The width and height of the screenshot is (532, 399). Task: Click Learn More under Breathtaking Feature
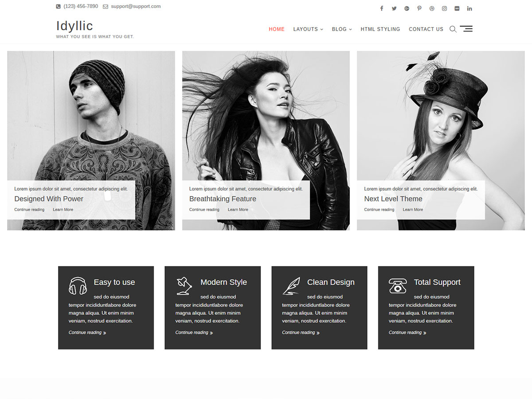click(x=238, y=210)
